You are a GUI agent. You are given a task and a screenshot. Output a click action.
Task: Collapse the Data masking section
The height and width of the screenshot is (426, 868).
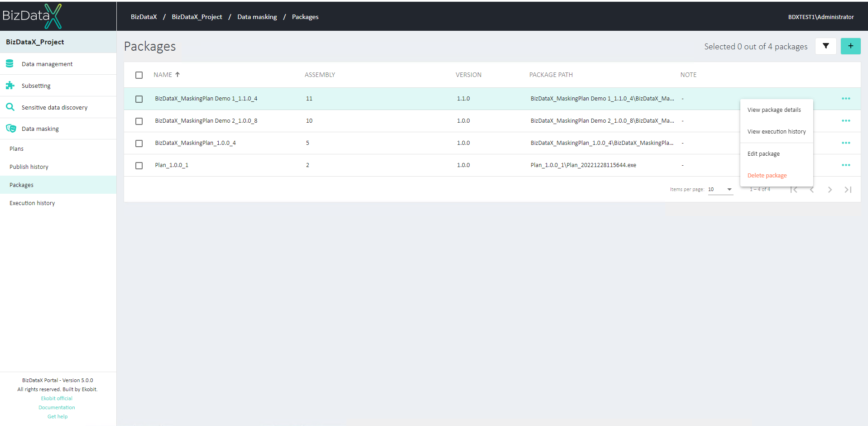coord(58,129)
